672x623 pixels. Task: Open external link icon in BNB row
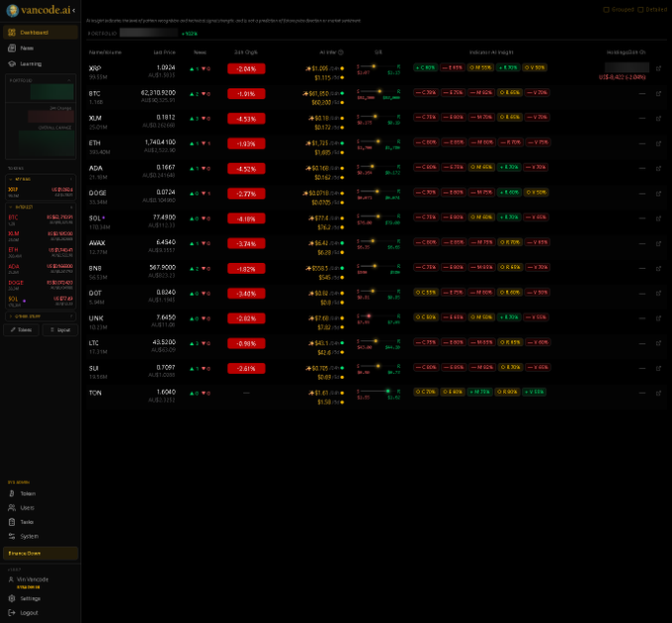click(658, 268)
